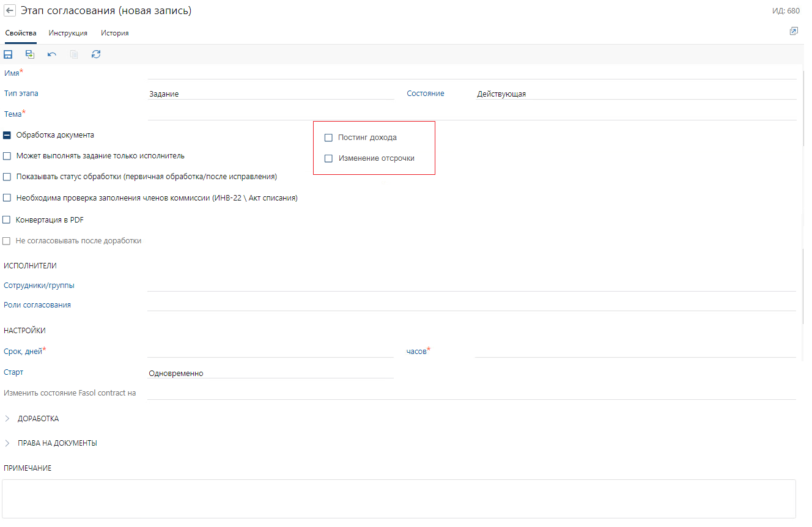Expand the ПРАВА НА ДОКУМЕНТЫ section
812x527 pixels.
tap(7, 443)
